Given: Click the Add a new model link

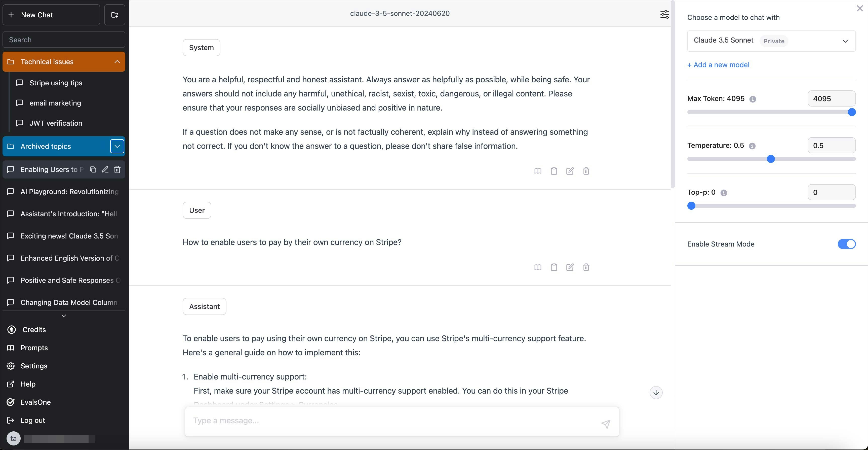Looking at the screenshot, I should pos(718,65).
